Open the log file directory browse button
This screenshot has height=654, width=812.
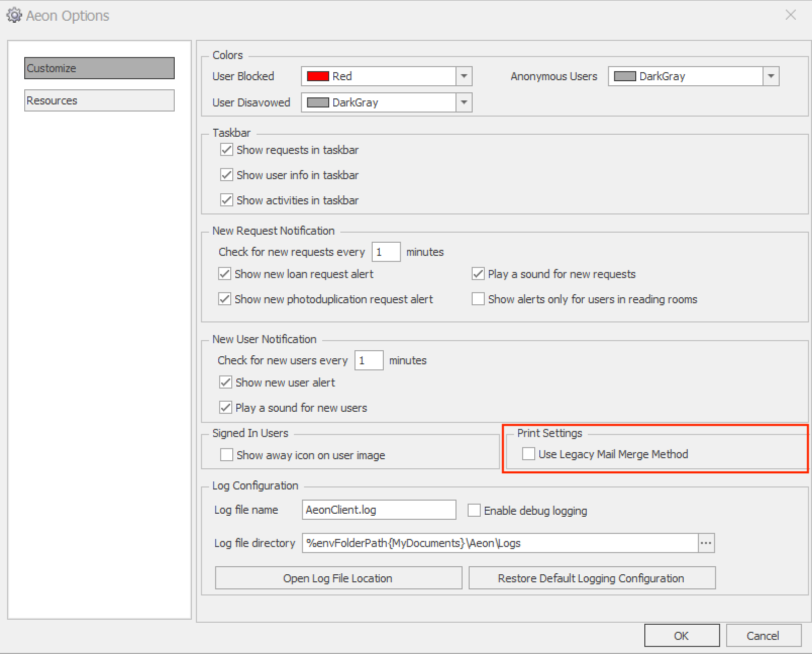(x=705, y=543)
